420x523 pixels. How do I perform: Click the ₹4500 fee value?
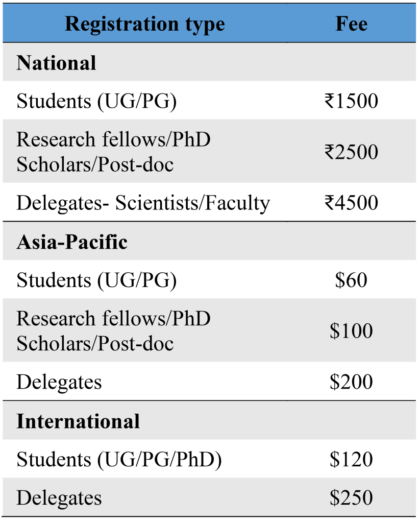351,202
